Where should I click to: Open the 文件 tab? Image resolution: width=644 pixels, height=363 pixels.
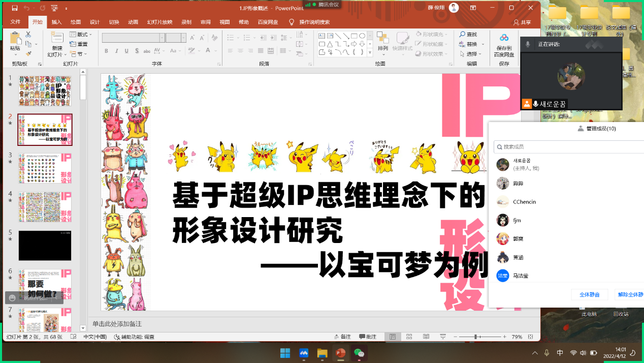pos(15,22)
